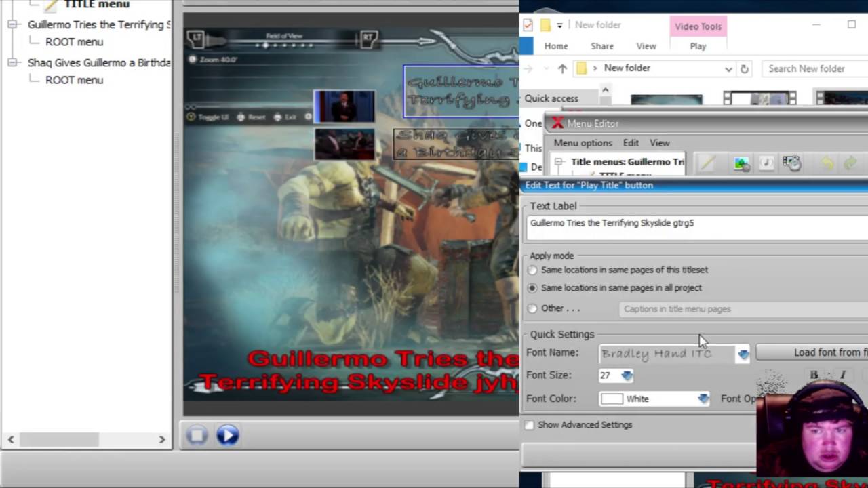Screen dimensions: 868x488
Task: Select TITLE menu item in left tree
Action: [x=96, y=4]
